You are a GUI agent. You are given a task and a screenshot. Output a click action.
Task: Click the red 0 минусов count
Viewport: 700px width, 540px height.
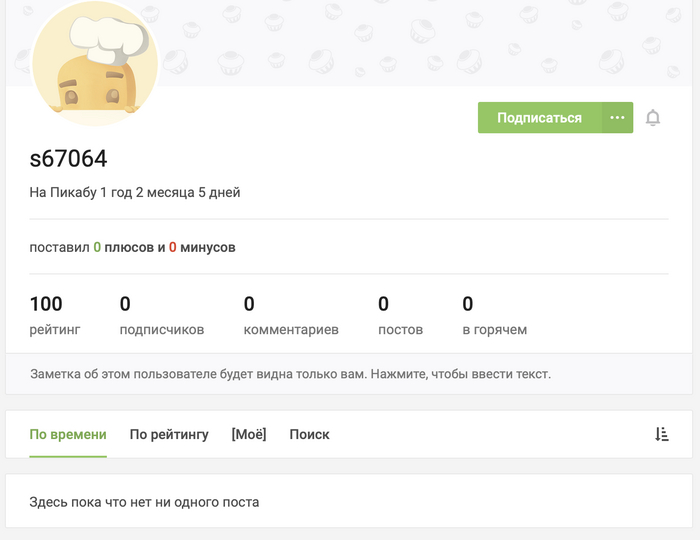(173, 247)
